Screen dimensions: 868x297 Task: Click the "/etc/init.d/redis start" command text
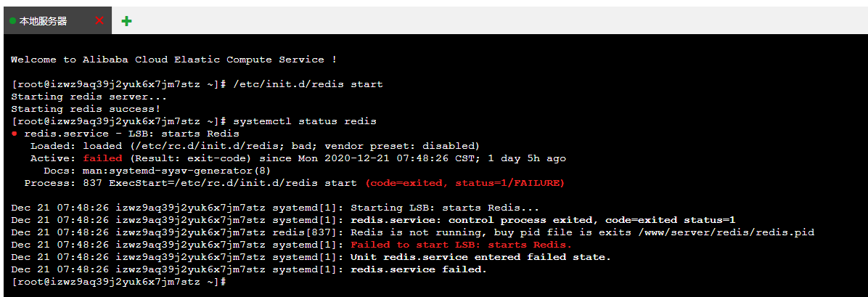[308, 84]
